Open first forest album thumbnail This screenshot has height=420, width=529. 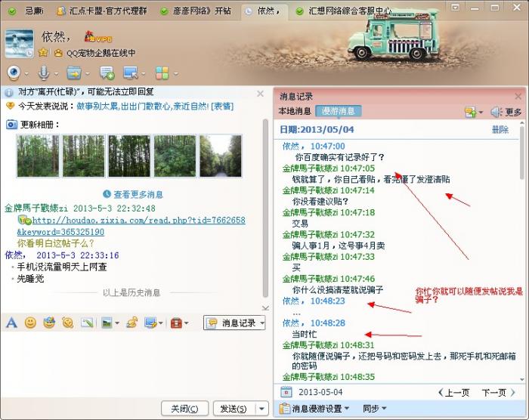[x=38, y=156]
